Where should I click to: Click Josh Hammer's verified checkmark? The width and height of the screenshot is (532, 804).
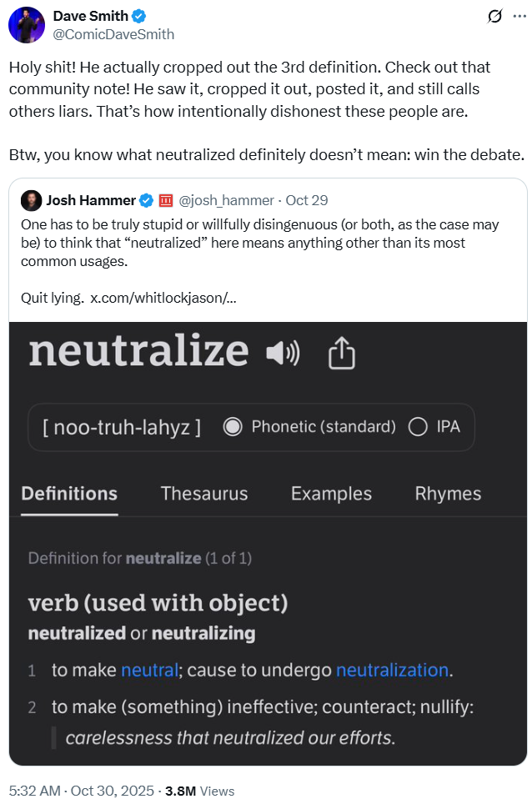tap(147, 200)
